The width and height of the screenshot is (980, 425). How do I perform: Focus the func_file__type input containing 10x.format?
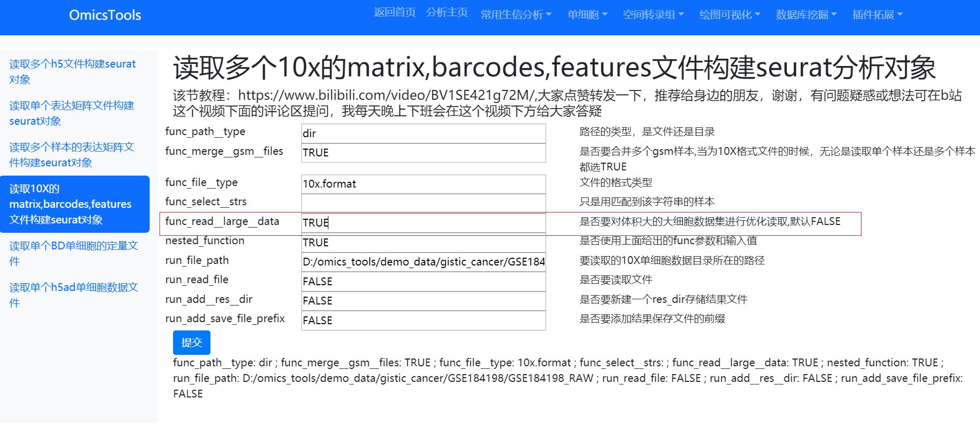click(x=423, y=184)
